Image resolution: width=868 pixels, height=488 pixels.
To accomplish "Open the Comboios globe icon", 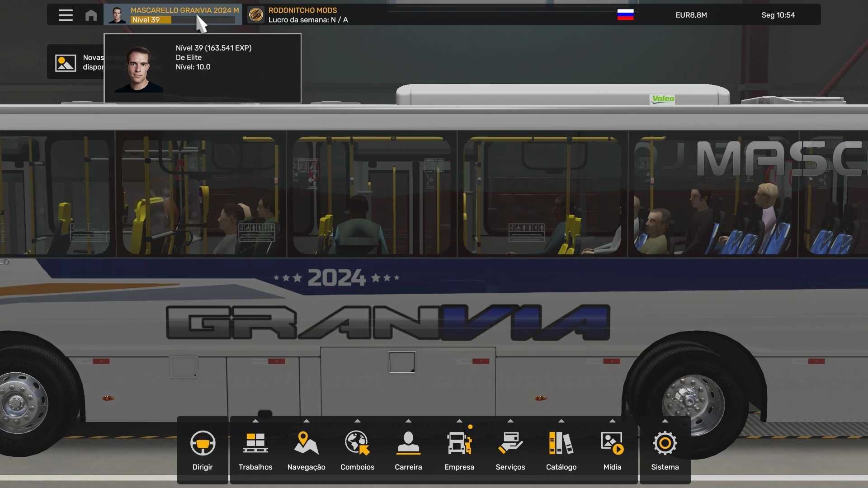I will click(357, 443).
